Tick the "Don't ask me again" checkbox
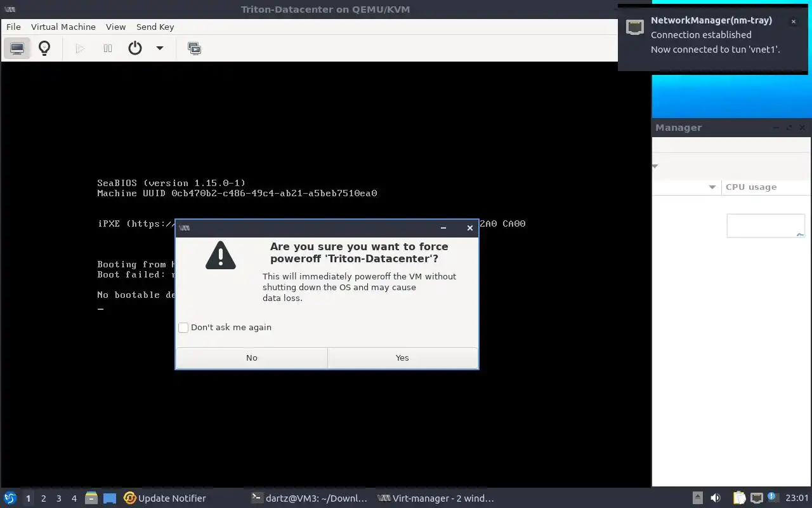This screenshot has height=508, width=812. (x=183, y=328)
